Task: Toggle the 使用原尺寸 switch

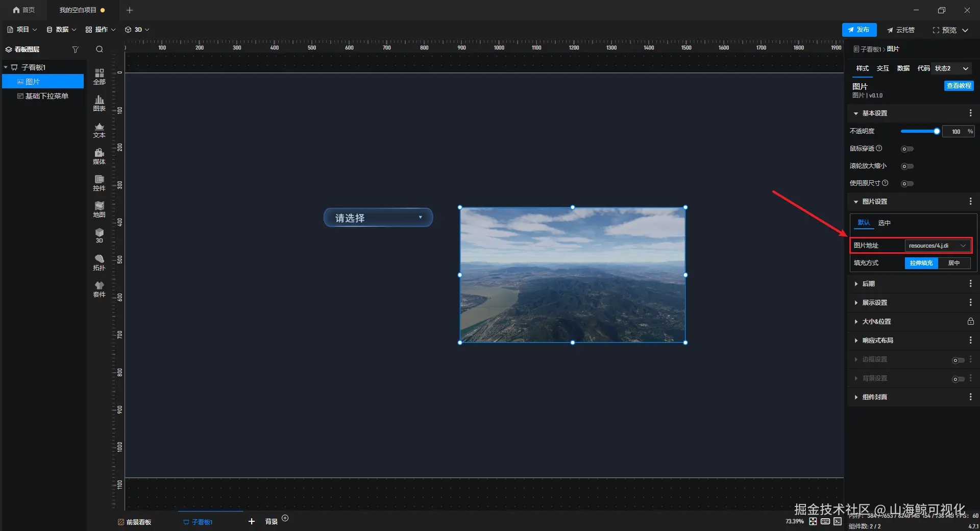Action: pos(907,184)
